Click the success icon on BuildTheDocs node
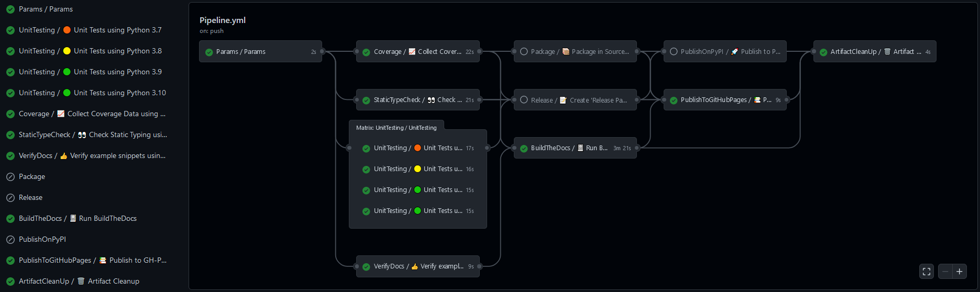The width and height of the screenshot is (980, 292). (x=524, y=149)
